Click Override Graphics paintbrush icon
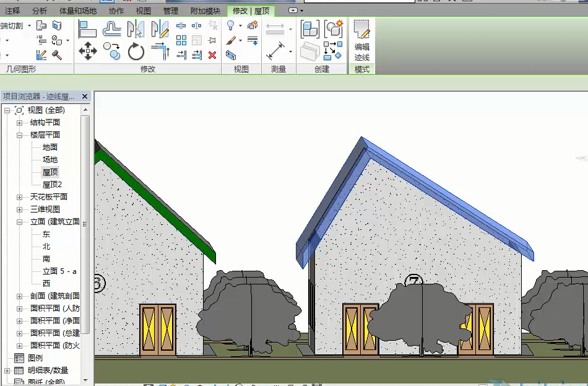Screen dimensions: 588x386 point(231,40)
